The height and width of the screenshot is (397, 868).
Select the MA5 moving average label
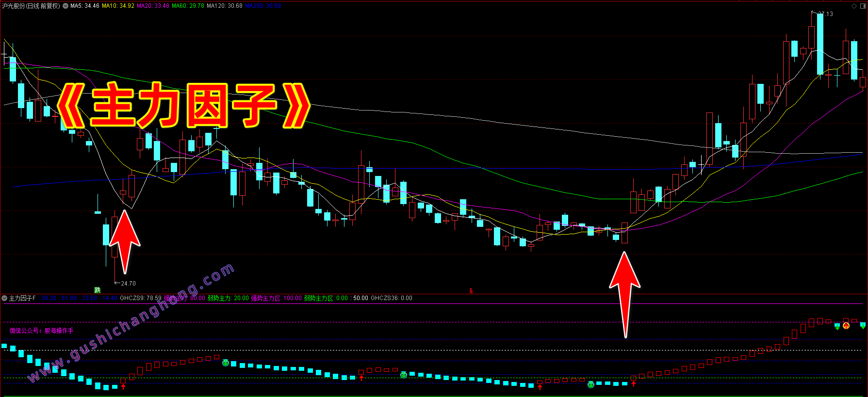click(85, 6)
